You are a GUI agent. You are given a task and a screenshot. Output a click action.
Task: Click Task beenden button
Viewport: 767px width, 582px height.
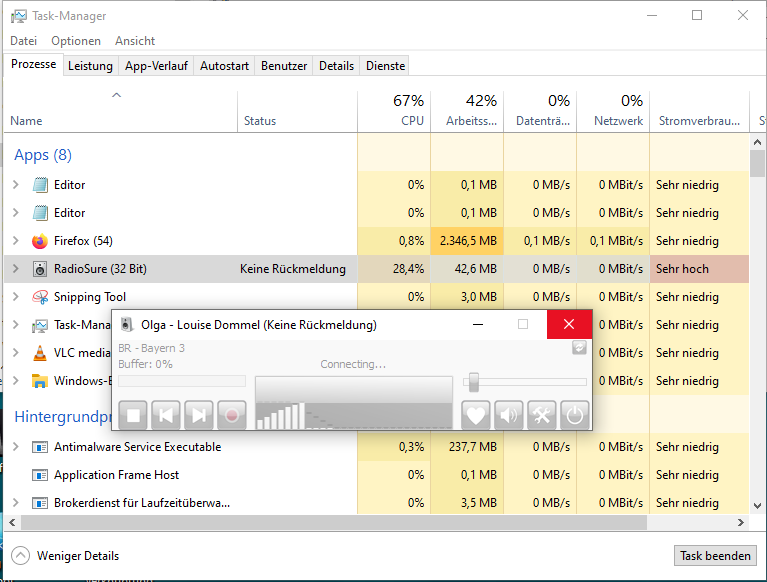pos(715,556)
